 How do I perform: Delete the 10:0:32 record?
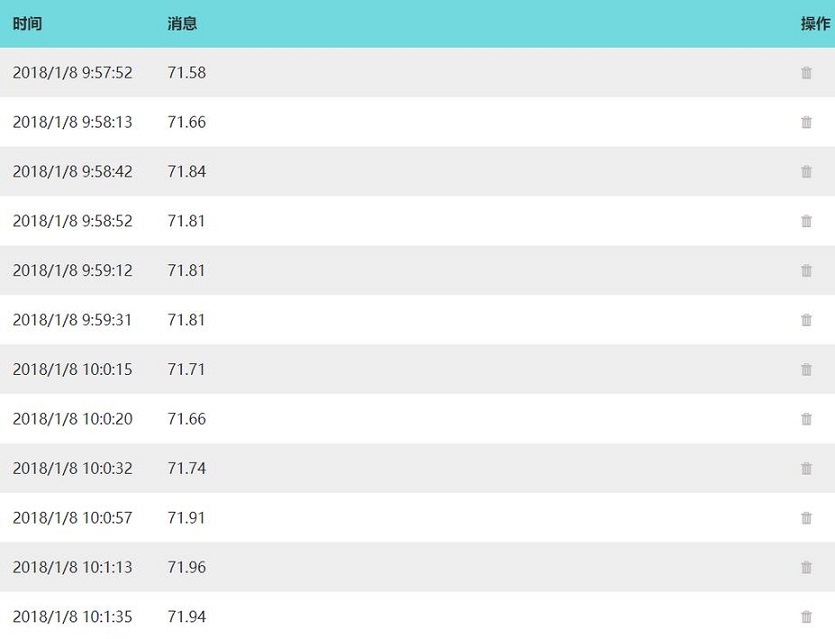[x=806, y=469]
